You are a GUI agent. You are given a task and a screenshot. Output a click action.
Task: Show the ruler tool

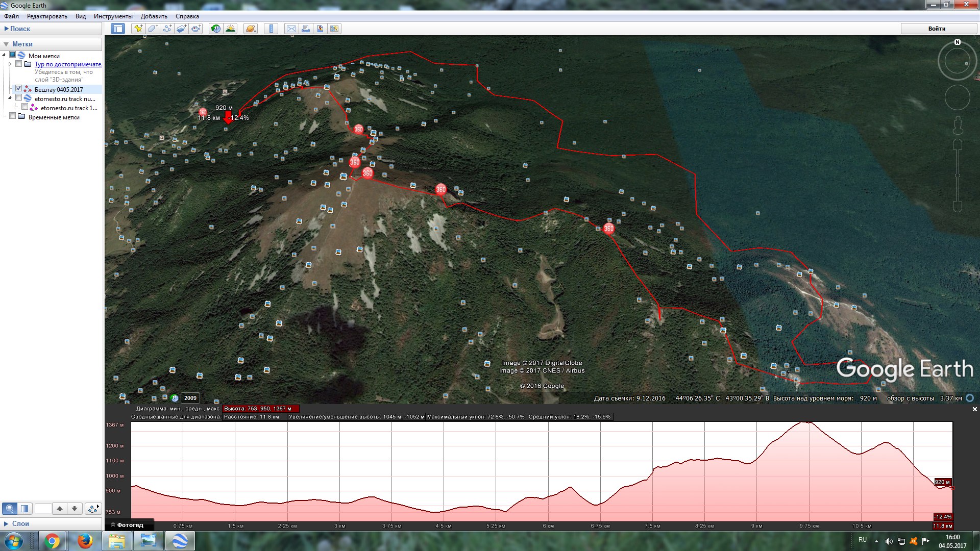pyautogui.click(x=271, y=29)
